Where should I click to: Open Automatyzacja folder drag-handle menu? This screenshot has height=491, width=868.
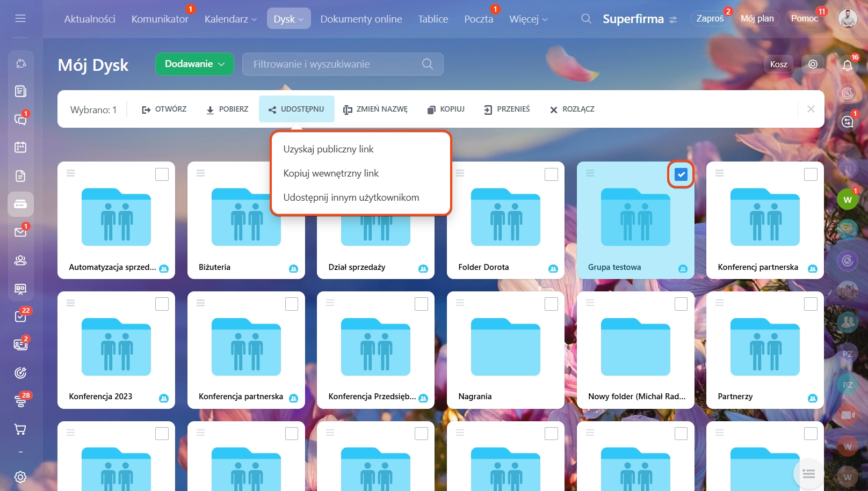71,173
